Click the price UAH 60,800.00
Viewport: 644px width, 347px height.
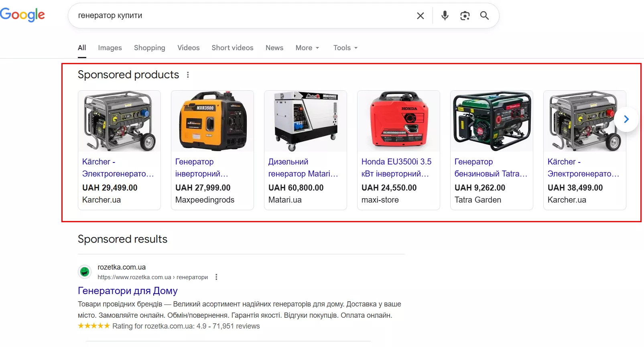pos(296,188)
